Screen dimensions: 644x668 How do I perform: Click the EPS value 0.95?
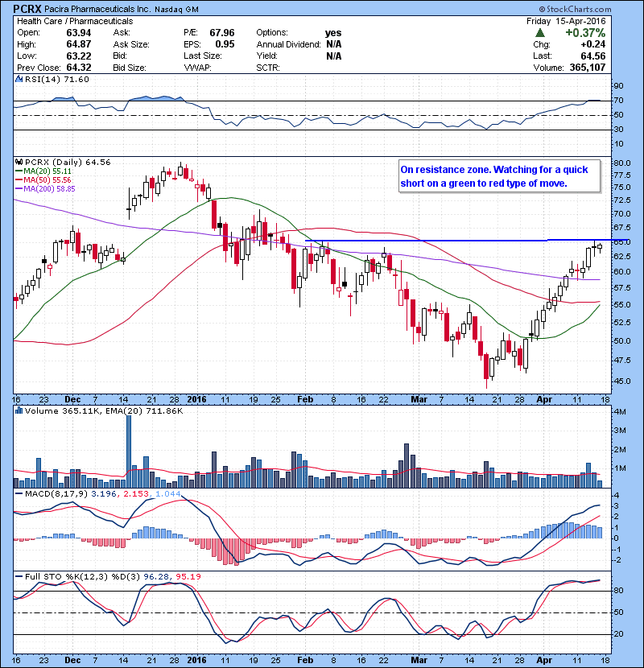click(x=225, y=44)
